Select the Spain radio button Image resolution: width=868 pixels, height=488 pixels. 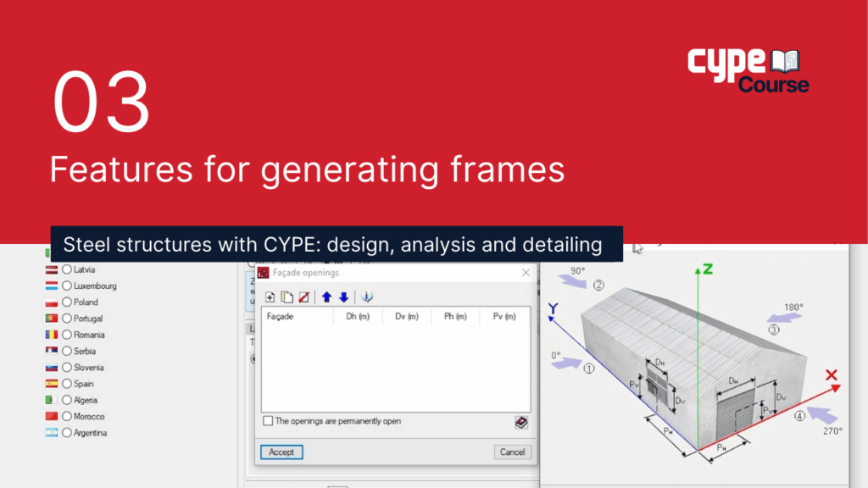67,384
